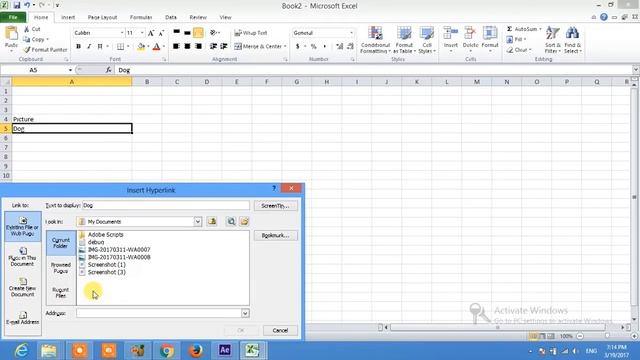Screen dimensions: 640x360
Task: Click Cancel in Insert Hyperlink dialog
Action: (x=280, y=330)
